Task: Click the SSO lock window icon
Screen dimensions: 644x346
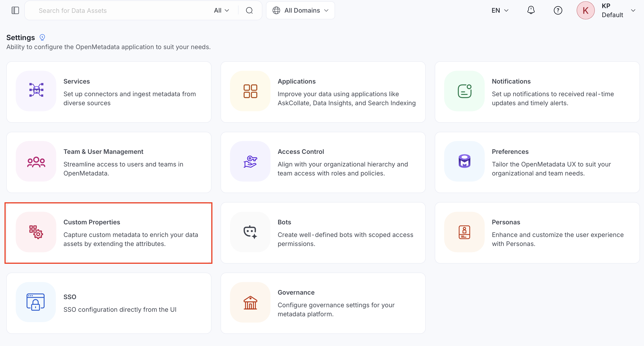Action: coord(36,302)
